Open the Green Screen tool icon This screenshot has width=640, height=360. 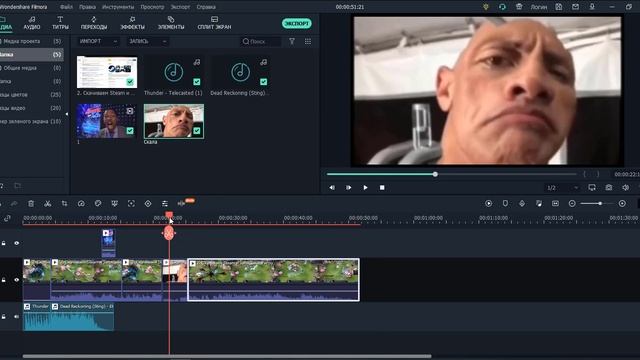tap(114, 203)
